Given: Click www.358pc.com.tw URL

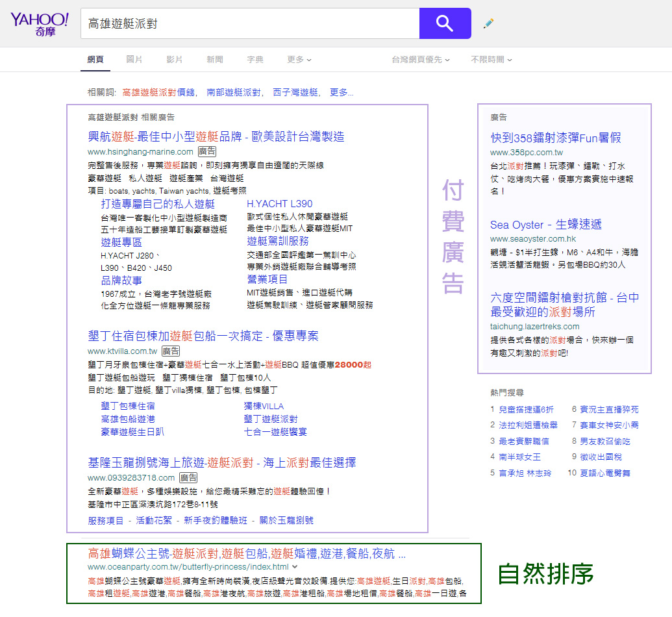Looking at the screenshot, I should [x=527, y=153].
